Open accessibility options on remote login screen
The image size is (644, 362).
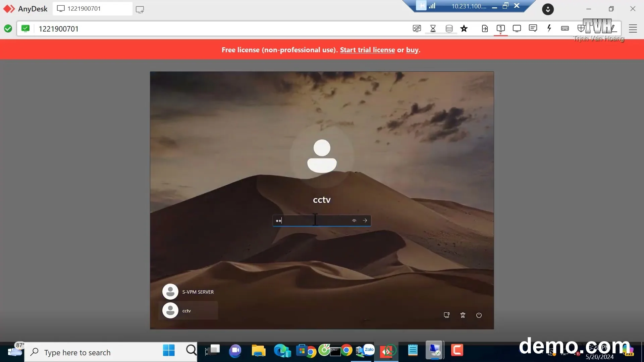point(463,315)
